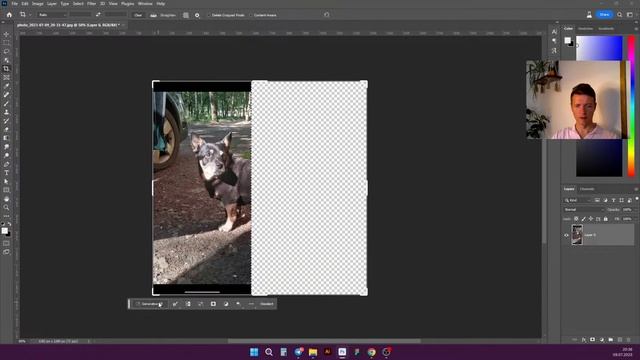640x360 pixels.
Task: Open layer blend mode Normal dropdown
Action: pyautogui.click(x=584, y=210)
